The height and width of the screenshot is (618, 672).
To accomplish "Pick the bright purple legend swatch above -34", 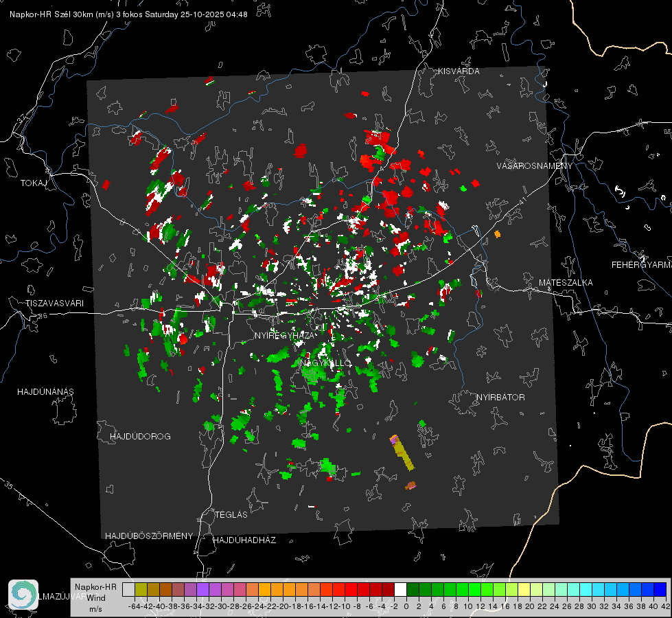I will point(202,589).
